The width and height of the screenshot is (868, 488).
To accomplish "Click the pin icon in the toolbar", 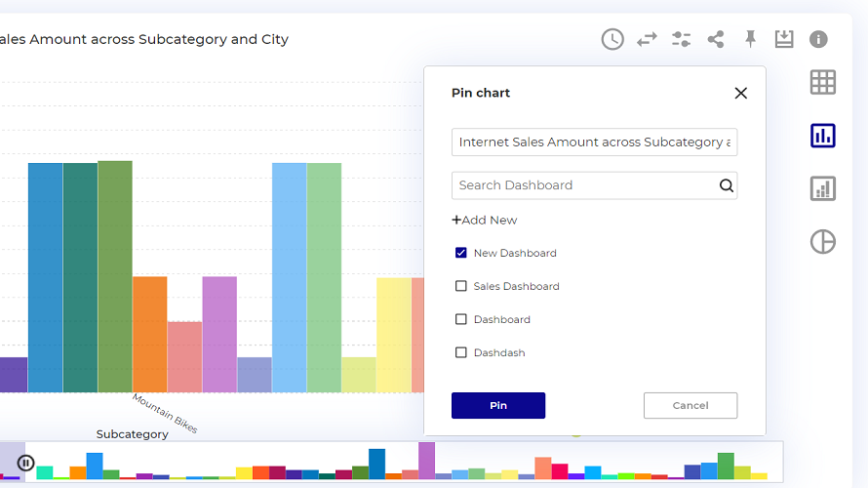I will [x=750, y=39].
